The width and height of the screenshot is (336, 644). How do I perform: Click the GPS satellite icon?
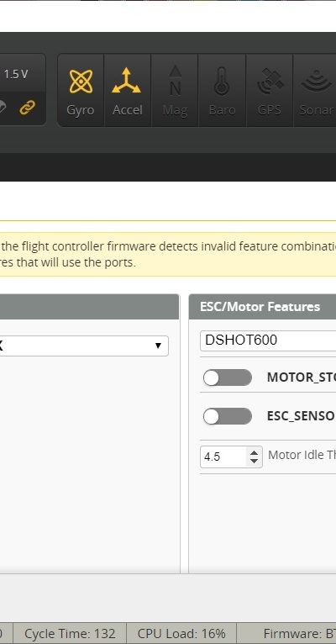tap(270, 81)
